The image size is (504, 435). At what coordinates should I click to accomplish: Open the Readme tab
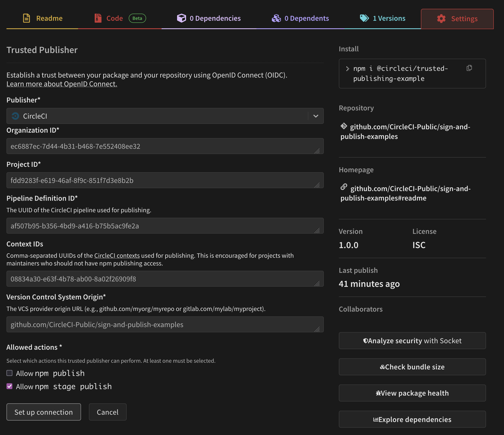pos(42,18)
